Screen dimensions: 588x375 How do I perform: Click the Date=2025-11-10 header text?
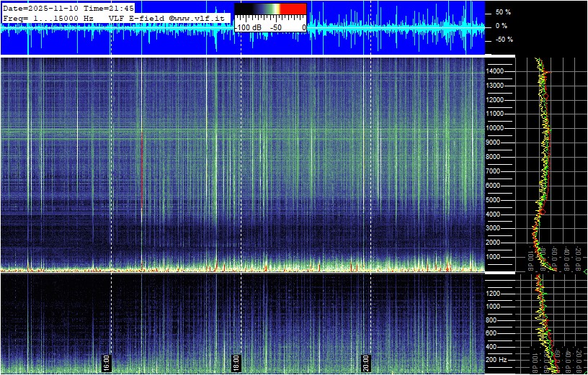(x=40, y=7)
